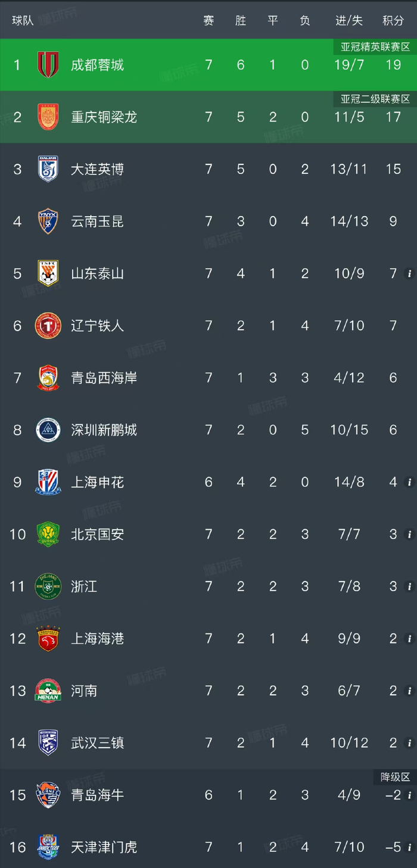Click the 进/失 column header
Viewport: 417px width, 868px height.
349,21
